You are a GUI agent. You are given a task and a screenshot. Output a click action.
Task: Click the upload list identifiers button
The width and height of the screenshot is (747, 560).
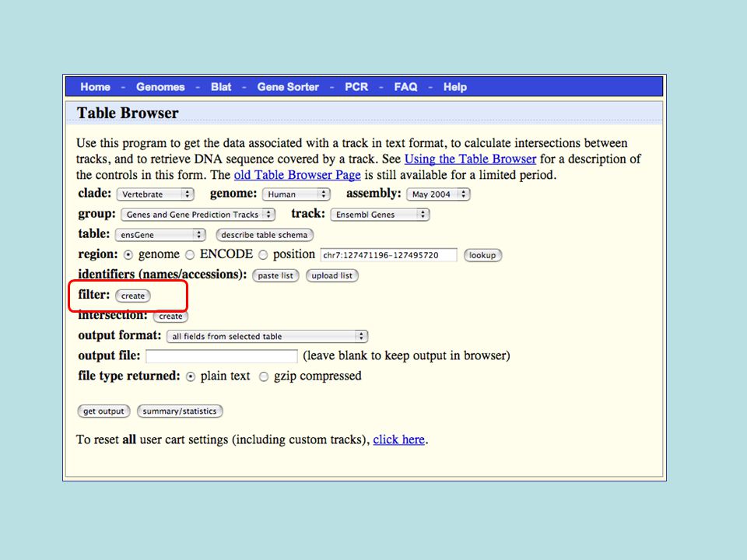[332, 275]
